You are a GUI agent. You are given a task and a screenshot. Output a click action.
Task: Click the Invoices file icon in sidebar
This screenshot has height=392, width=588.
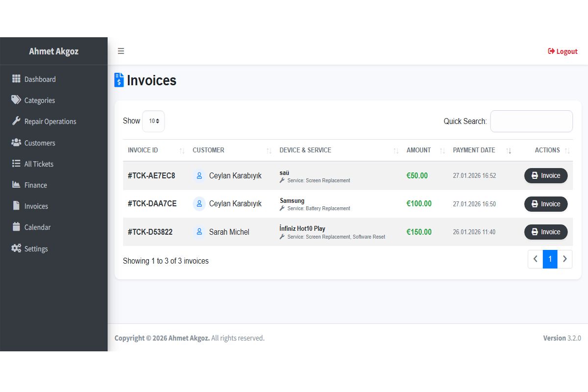(x=16, y=206)
